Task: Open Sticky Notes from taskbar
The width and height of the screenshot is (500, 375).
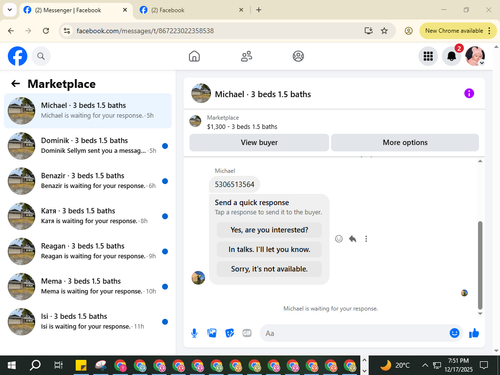Action: (81, 365)
